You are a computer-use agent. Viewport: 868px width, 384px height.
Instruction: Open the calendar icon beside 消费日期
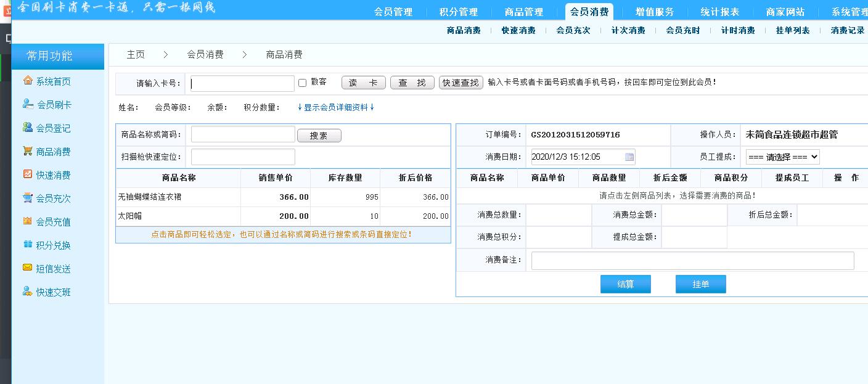[629, 157]
